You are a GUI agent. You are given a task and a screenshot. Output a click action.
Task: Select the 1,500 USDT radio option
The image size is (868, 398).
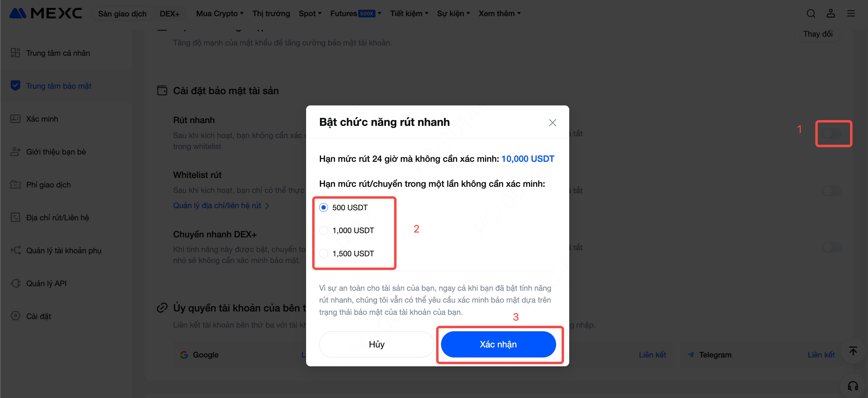pos(323,253)
